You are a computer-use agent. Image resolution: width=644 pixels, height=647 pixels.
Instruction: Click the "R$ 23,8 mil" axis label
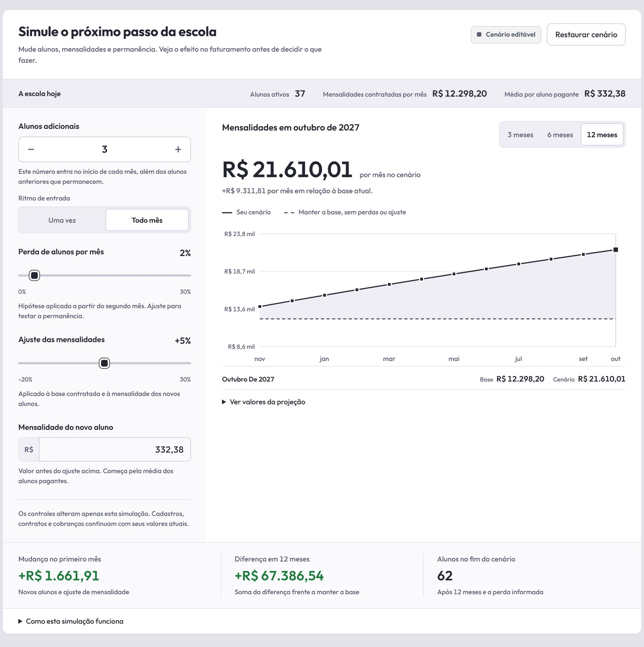239,234
